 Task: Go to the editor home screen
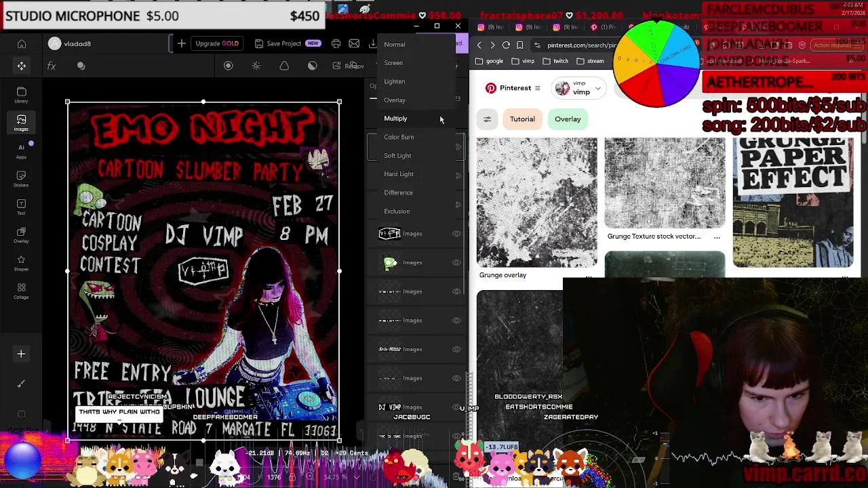click(22, 44)
